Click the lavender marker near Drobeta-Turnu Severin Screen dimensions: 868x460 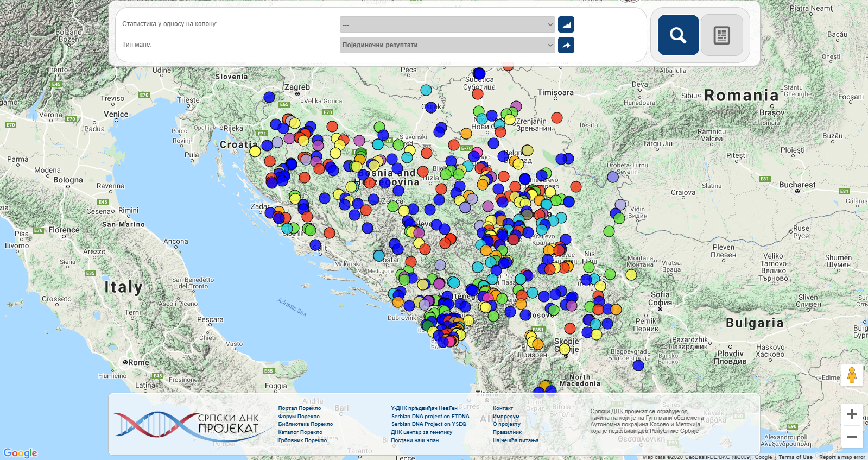click(613, 177)
